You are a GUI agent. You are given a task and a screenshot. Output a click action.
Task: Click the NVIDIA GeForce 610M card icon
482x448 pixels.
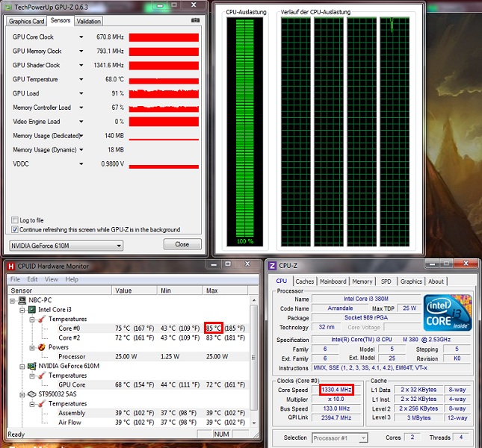32,366
